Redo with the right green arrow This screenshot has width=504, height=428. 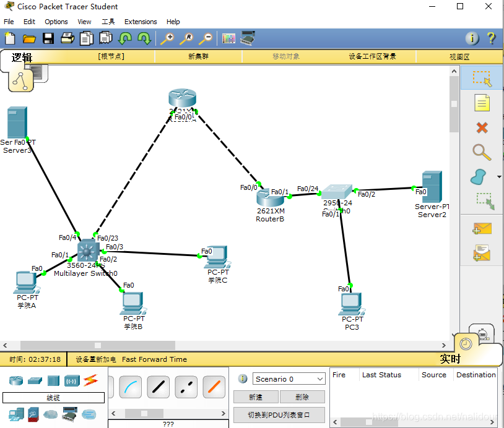(144, 38)
